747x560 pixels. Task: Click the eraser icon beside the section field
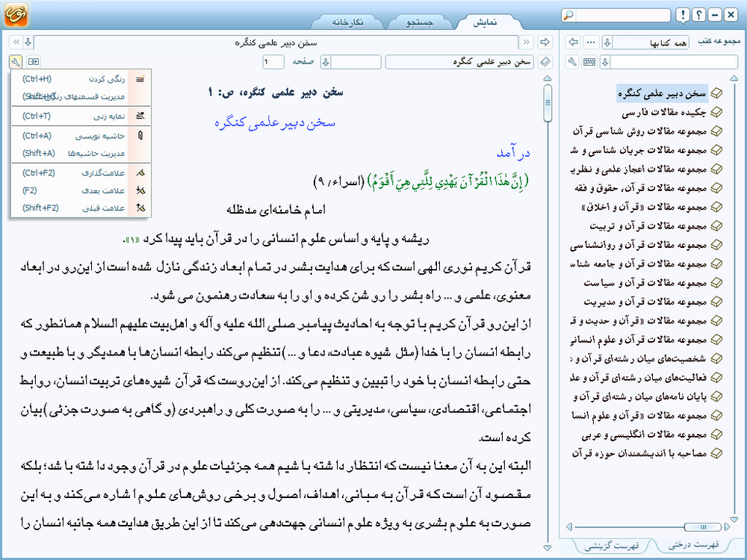click(x=545, y=62)
